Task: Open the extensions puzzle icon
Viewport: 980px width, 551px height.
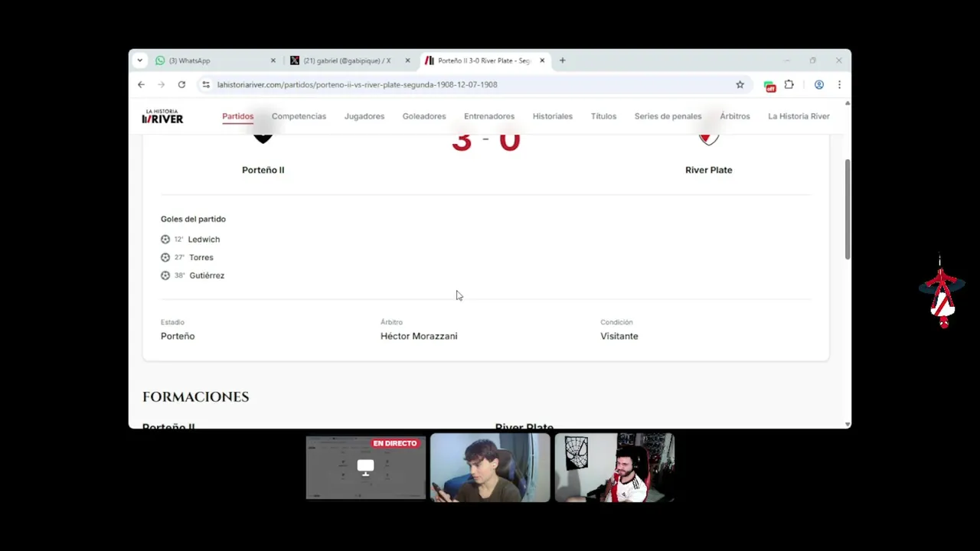Action: coord(789,85)
